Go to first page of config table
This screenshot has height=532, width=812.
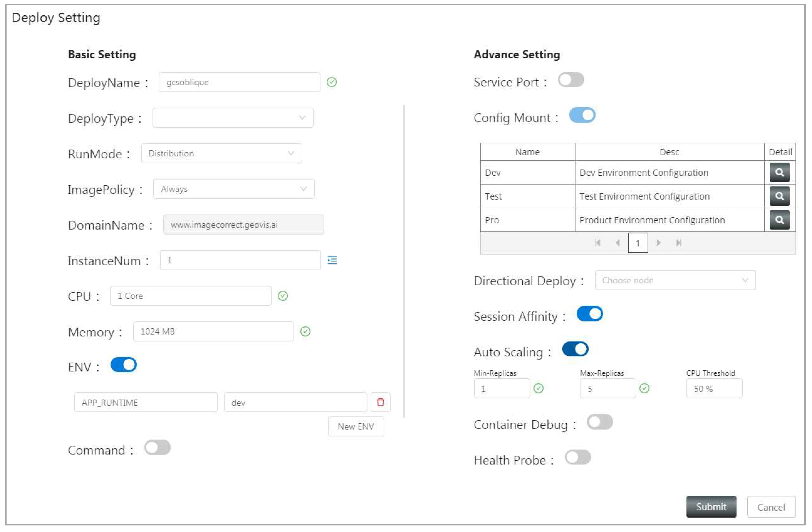point(597,243)
